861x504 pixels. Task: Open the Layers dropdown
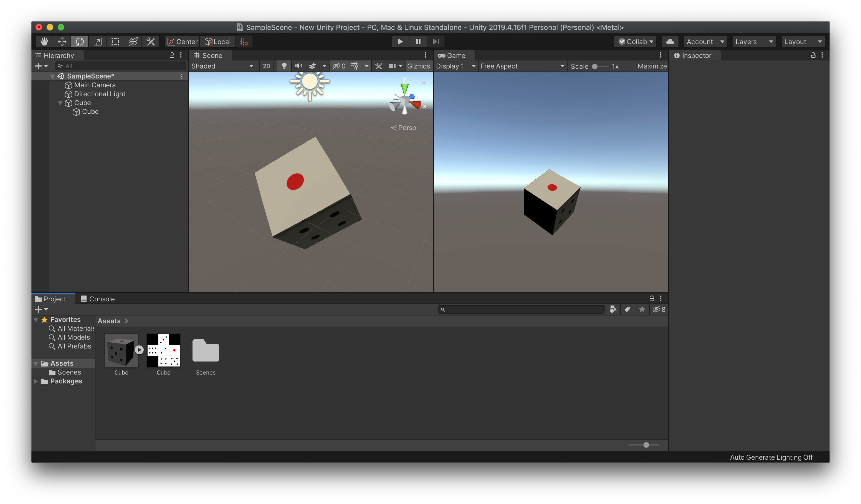tap(754, 42)
